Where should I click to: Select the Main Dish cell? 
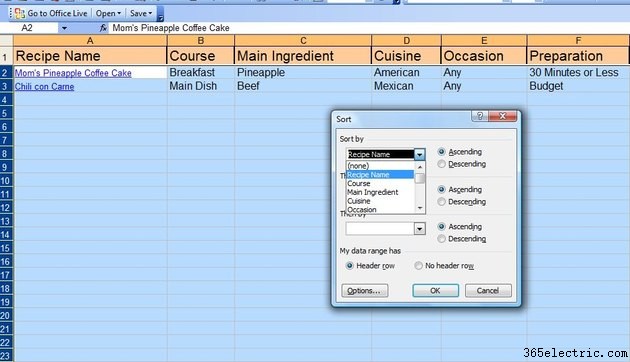tap(200, 86)
